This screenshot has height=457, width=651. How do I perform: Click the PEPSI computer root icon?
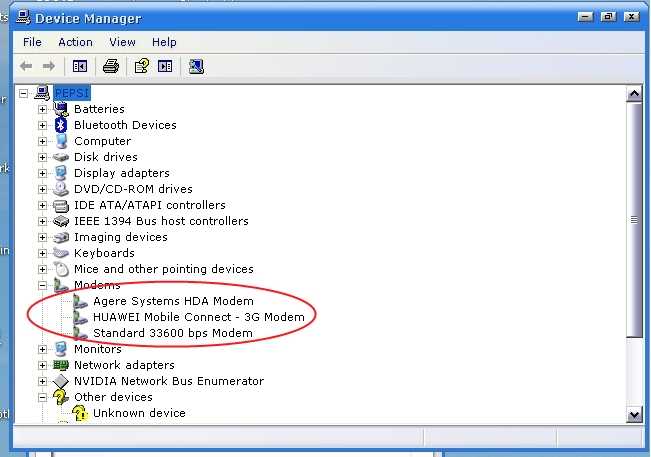click(42, 93)
